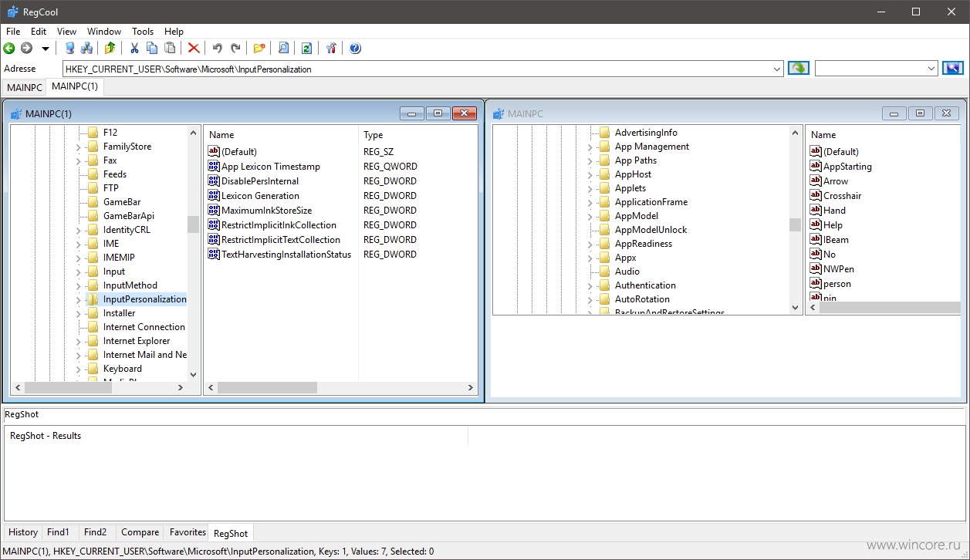970x560 pixels.
Task: Open the Tools menu
Action: pyautogui.click(x=143, y=32)
